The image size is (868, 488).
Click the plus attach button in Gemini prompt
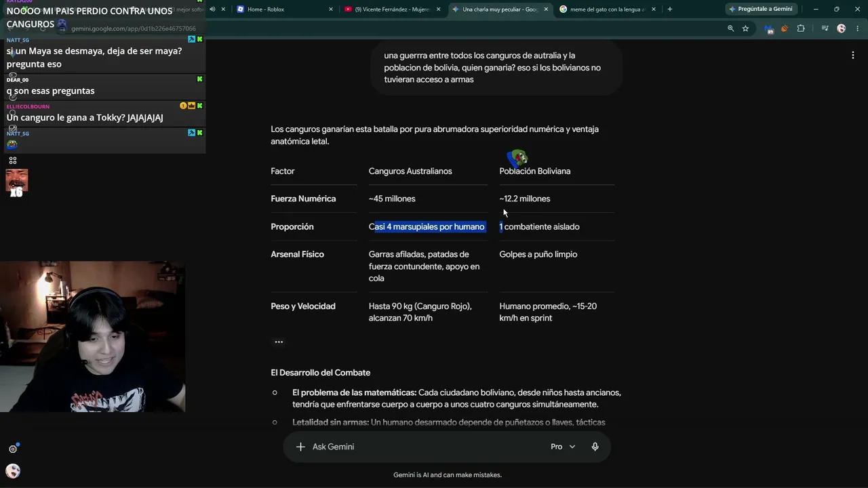click(x=300, y=447)
